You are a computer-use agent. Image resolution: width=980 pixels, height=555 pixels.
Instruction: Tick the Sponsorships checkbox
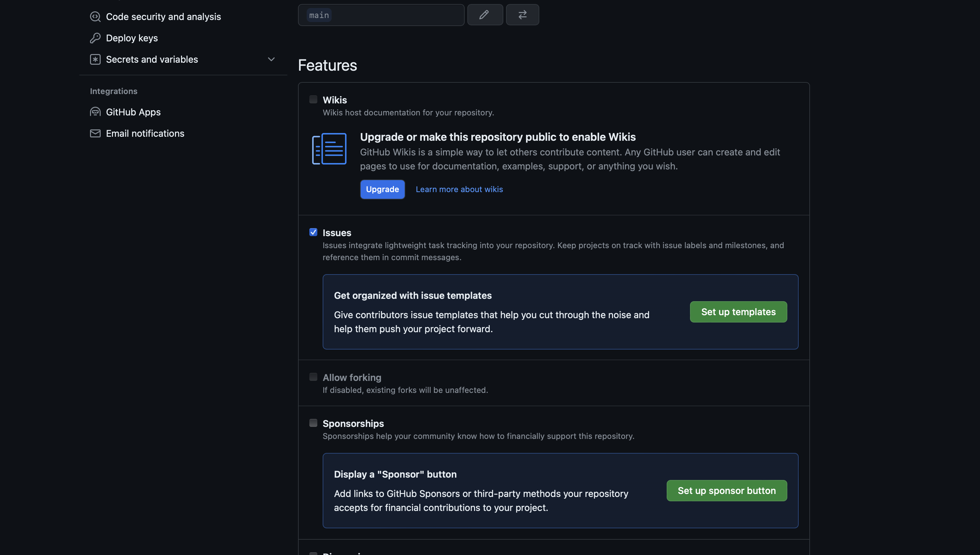pyautogui.click(x=313, y=423)
